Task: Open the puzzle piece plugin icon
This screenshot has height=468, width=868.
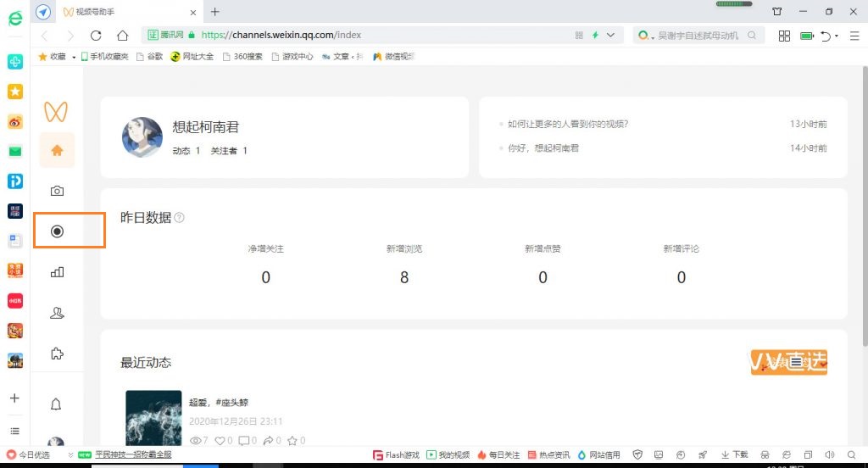Action: click(57, 354)
